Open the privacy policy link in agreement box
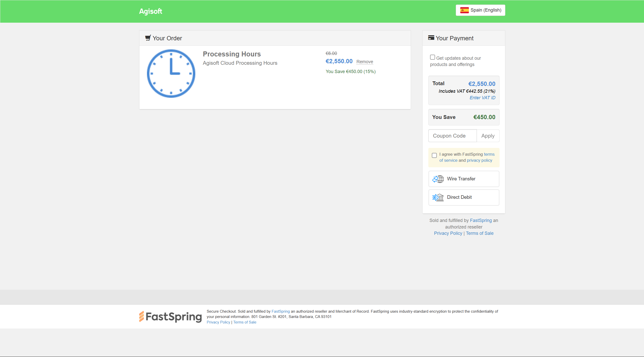This screenshot has height=357, width=644. click(479, 160)
